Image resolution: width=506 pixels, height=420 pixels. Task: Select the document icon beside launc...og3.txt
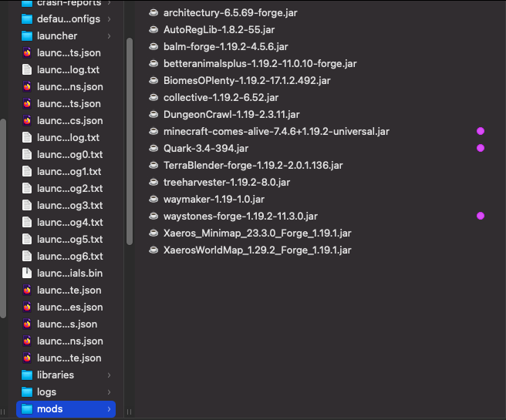coord(27,205)
